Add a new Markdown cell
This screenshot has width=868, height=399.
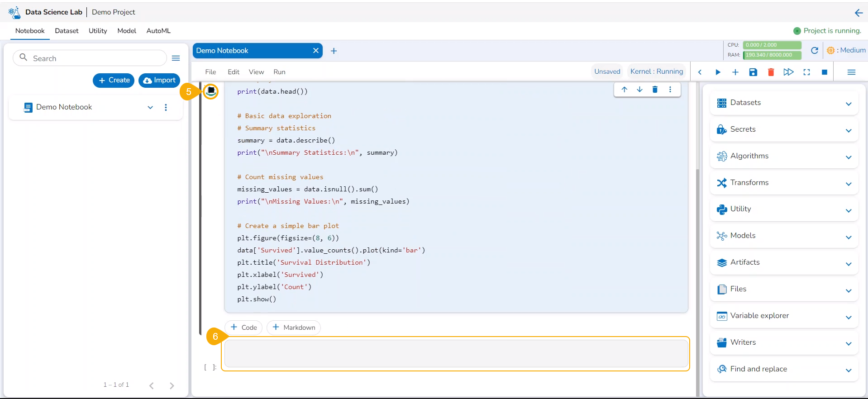(x=294, y=328)
